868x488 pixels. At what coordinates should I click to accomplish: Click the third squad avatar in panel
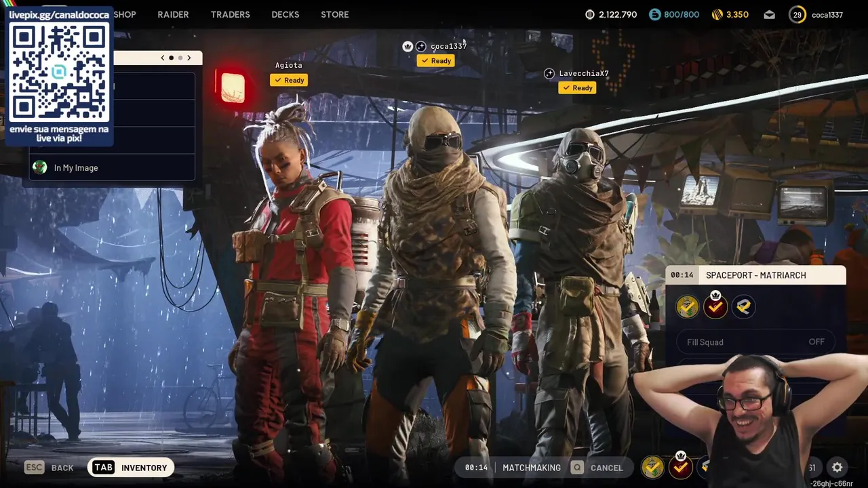pos(743,307)
